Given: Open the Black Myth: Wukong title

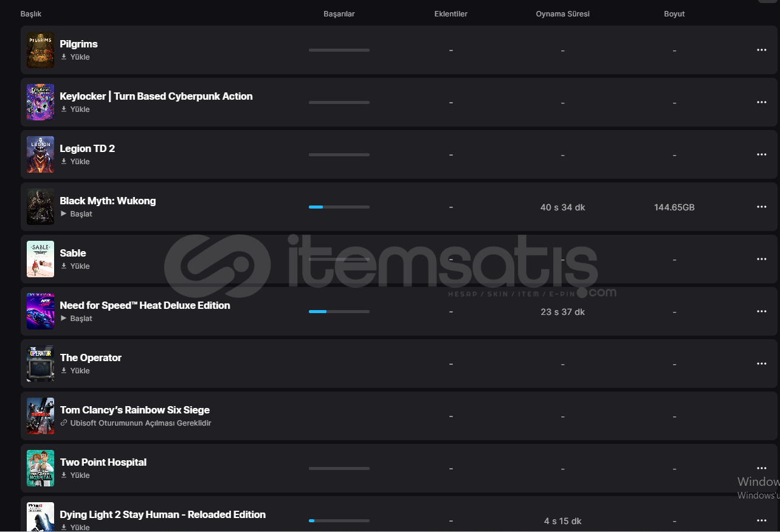Looking at the screenshot, I should tap(108, 201).
